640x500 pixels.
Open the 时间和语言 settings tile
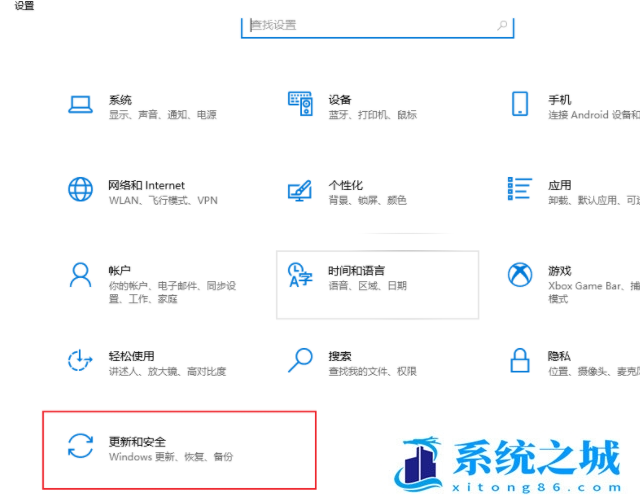click(x=378, y=285)
